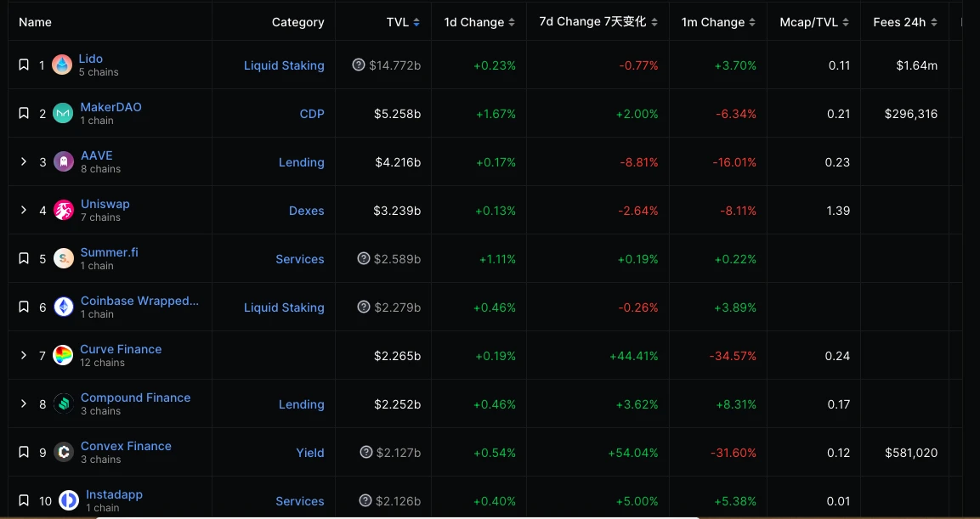This screenshot has height=519, width=980.
Task: Click the Uniswap unicorn logo icon
Action: pos(64,211)
